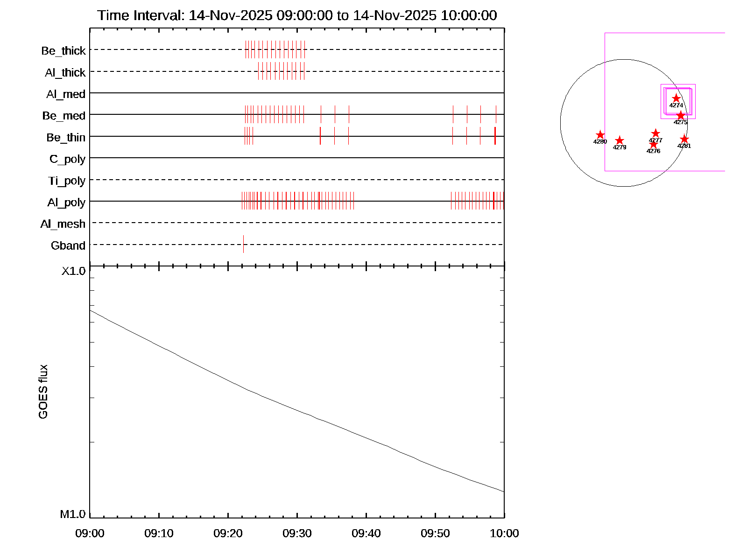
Task: Select the star marking region 4276
Action: click(x=653, y=144)
